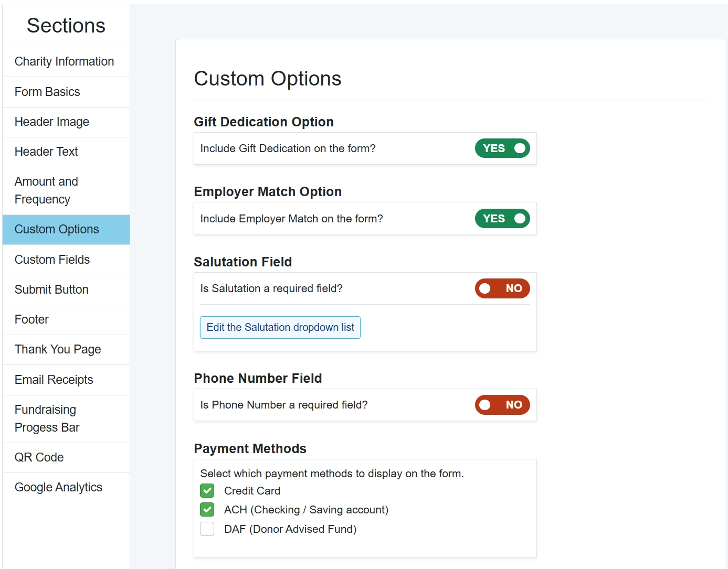This screenshot has width=728, height=569.
Task: Open Email Receipts section
Action: [x=54, y=380]
